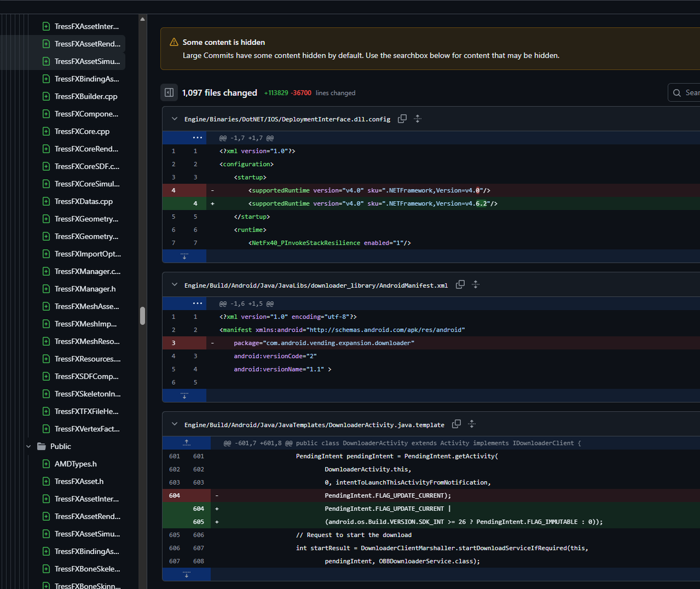Click added-file icon beside AMDTypes.h
This screenshot has width=700, height=589.
pyautogui.click(x=46, y=464)
